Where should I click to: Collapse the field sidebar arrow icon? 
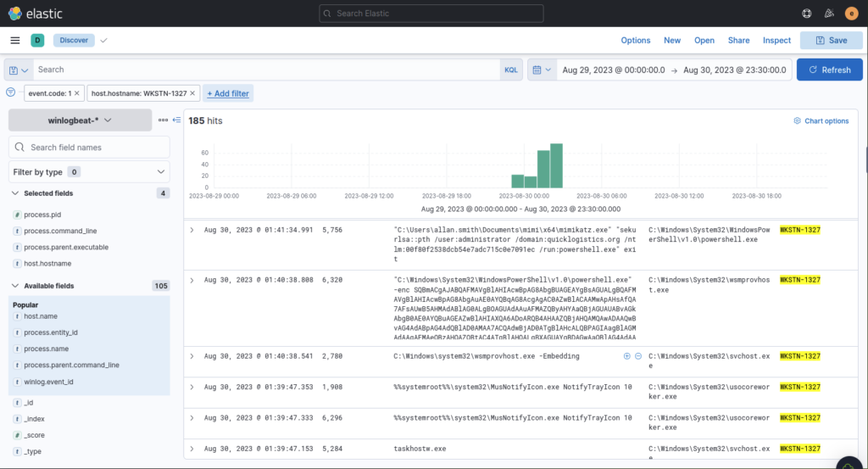[x=176, y=120]
